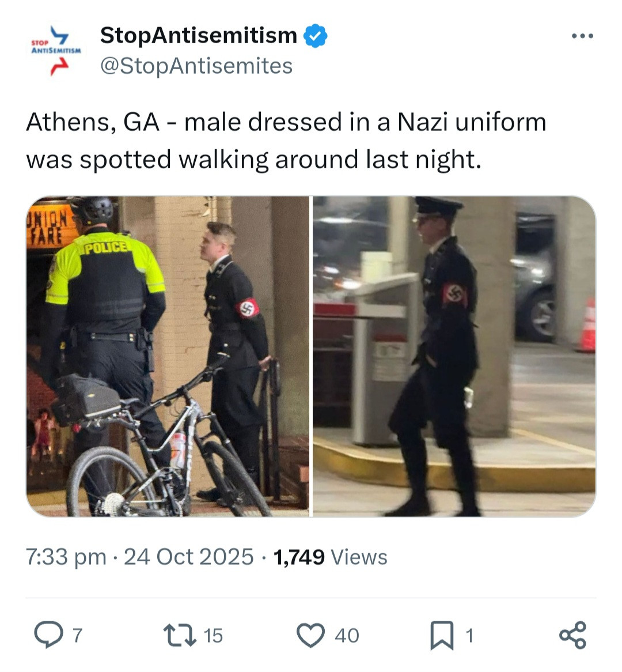Click the tweet text about Athens, GA

286,141
